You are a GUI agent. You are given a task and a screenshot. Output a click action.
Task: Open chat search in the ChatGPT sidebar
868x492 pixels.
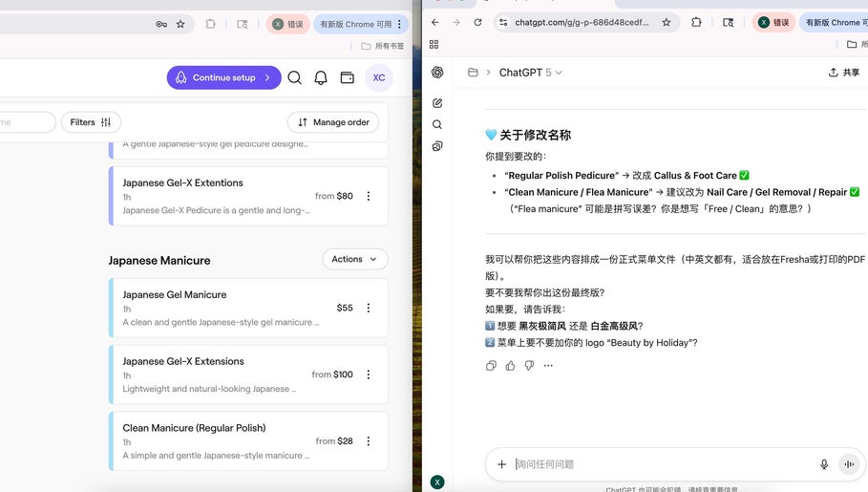(437, 124)
